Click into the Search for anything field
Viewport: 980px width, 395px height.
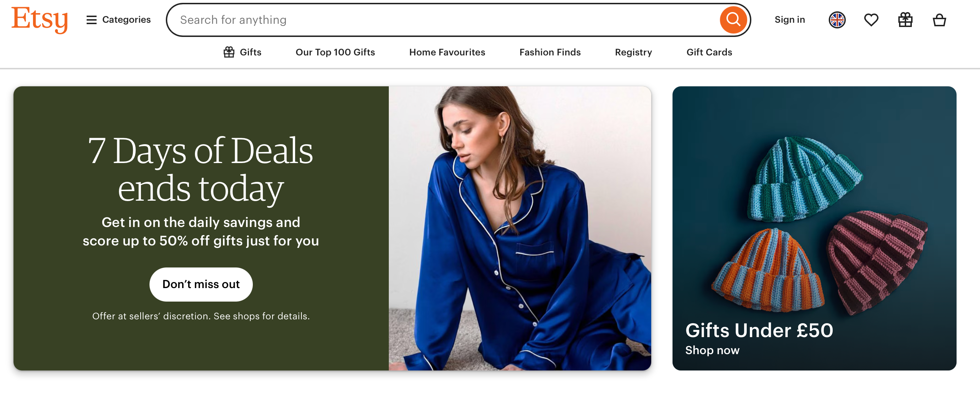437,20
